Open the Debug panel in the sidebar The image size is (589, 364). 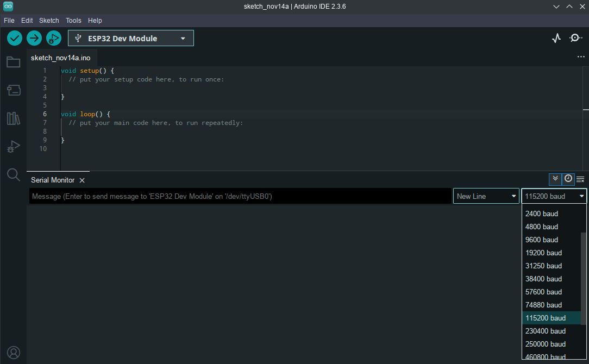click(13, 147)
